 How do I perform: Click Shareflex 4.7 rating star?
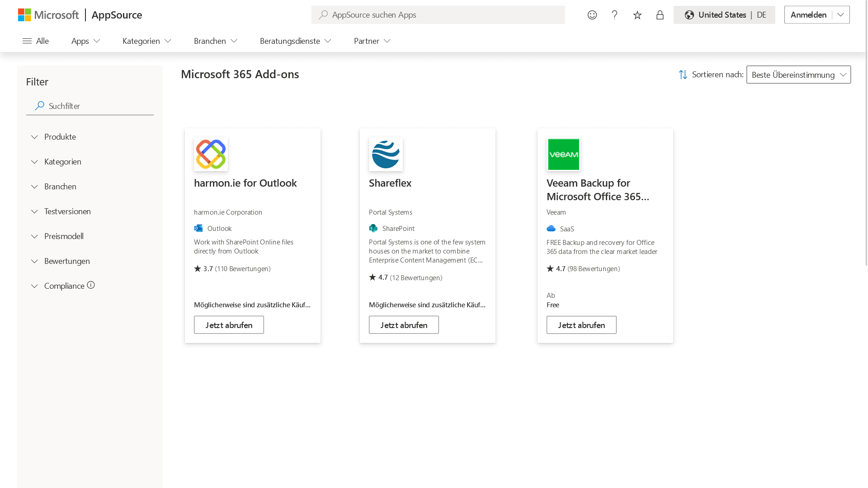[x=373, y=277]
